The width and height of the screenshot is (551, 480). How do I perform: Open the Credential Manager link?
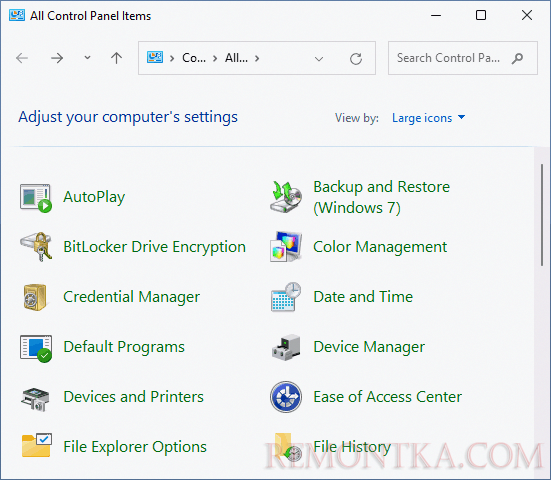(x=131, y=297)
